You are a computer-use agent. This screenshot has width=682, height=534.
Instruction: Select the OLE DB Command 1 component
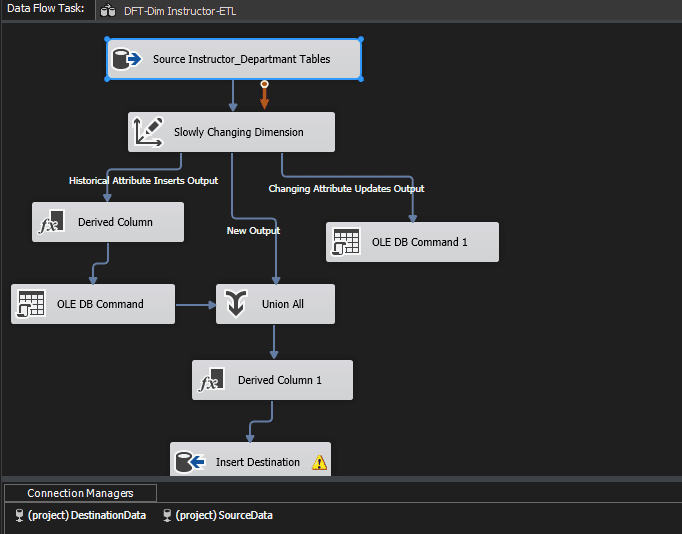tap(412, 242)
